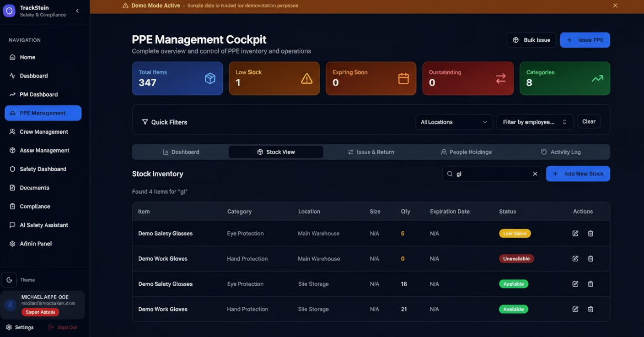Open the All Locations dropdown
This screenshot has height=337, width=644.
point(454,122)
